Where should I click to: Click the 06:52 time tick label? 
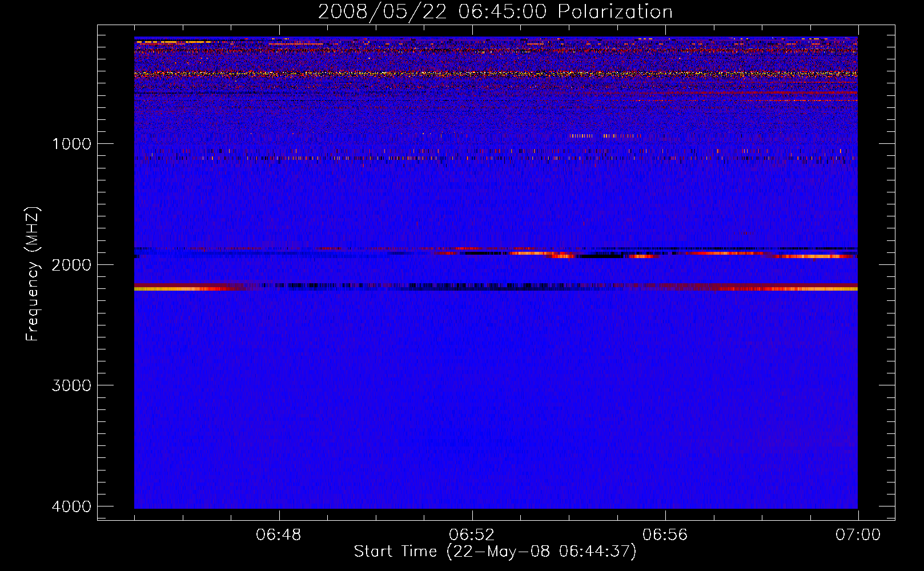(472, 535)
